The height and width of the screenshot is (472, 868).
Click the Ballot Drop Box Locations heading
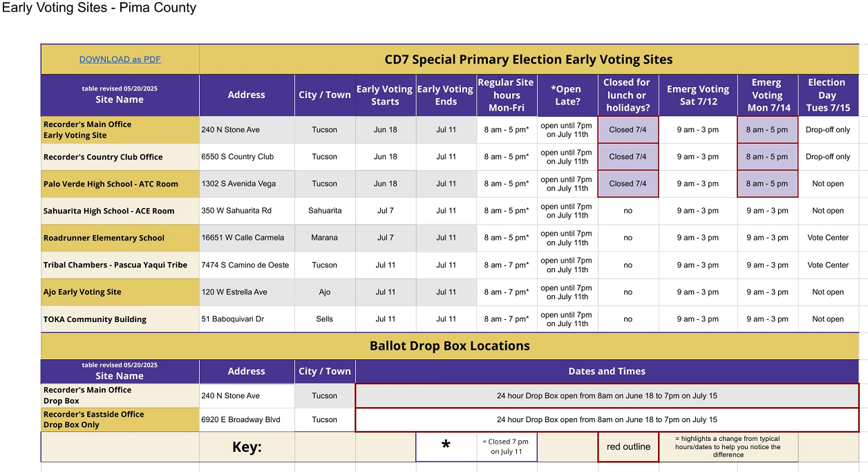(449, 346)
